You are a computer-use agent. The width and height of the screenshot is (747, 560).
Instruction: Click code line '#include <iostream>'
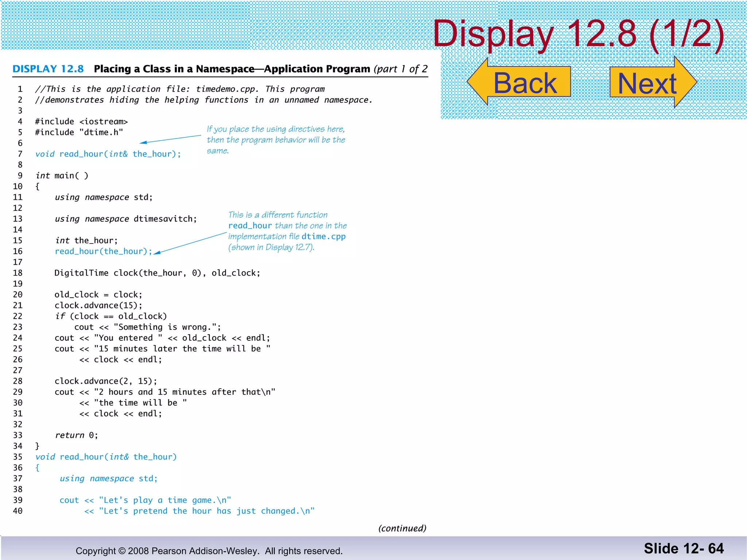coord(81,121)
